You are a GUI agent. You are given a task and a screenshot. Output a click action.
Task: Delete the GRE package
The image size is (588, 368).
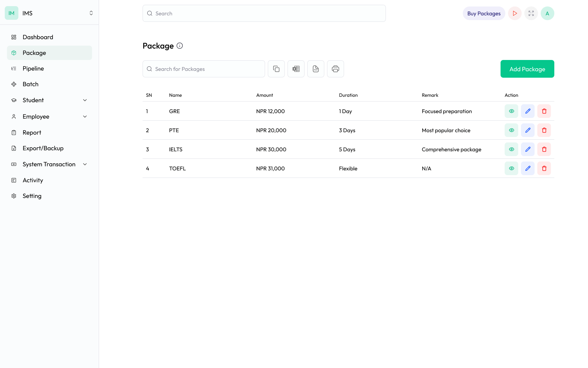(544, 111)
